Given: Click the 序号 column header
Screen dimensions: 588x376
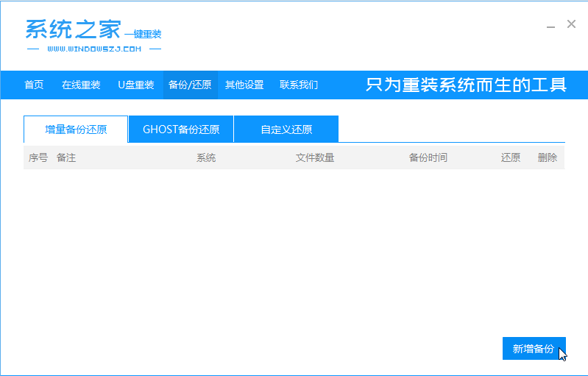Looking at the screenshot, I should click(38, 157).
